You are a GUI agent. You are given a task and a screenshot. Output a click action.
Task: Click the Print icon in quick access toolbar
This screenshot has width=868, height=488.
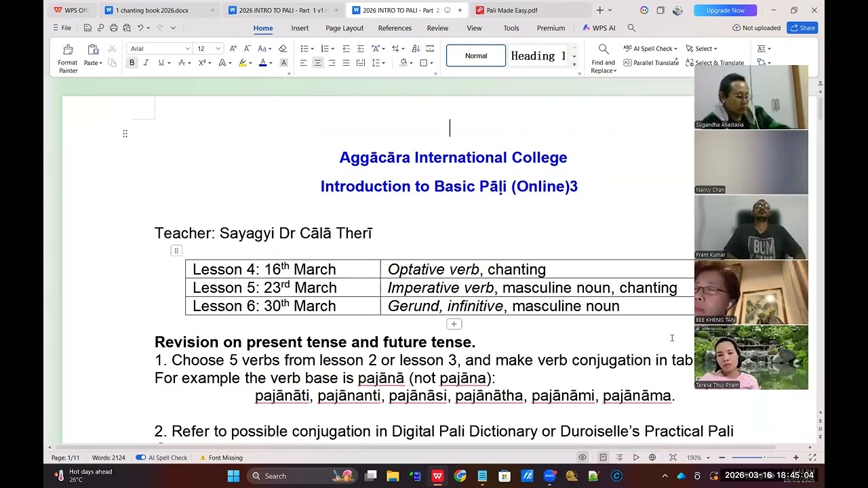coord(113,28)
